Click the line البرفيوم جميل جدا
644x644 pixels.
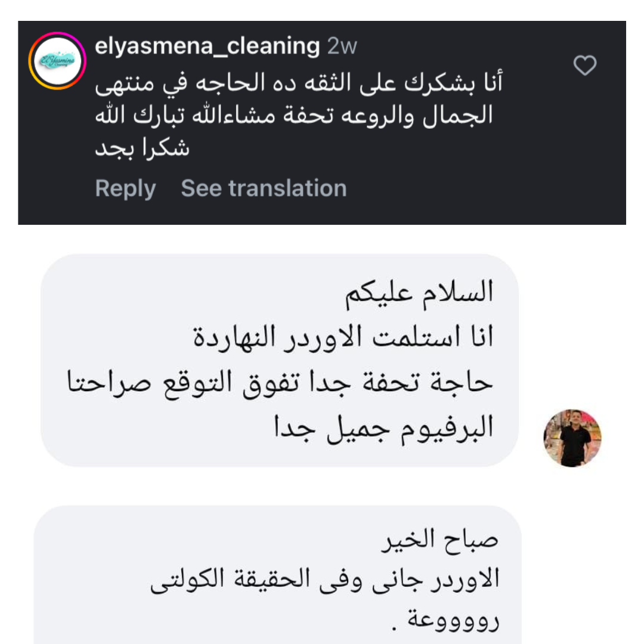383,428
